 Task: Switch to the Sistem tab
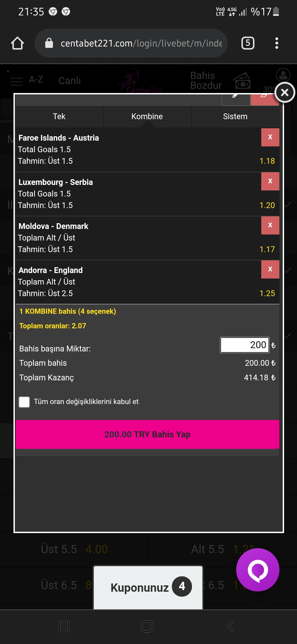click(235, 116)
